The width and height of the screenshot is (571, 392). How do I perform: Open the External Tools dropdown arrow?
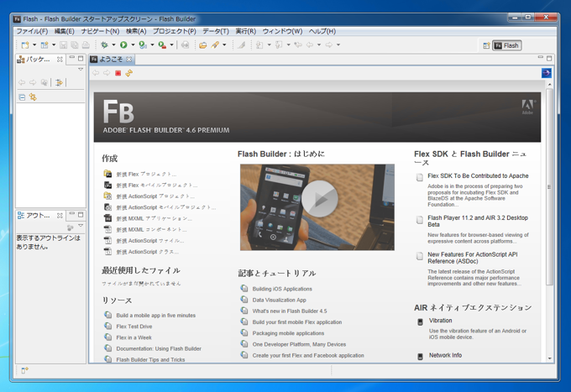[171, 45]
